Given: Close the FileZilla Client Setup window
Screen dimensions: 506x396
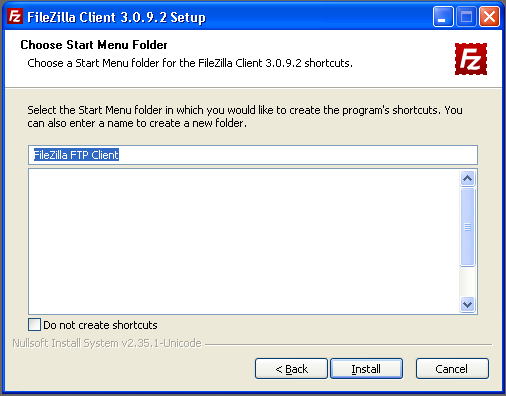Looking at the screenshot, I should [x=489, y=16].
